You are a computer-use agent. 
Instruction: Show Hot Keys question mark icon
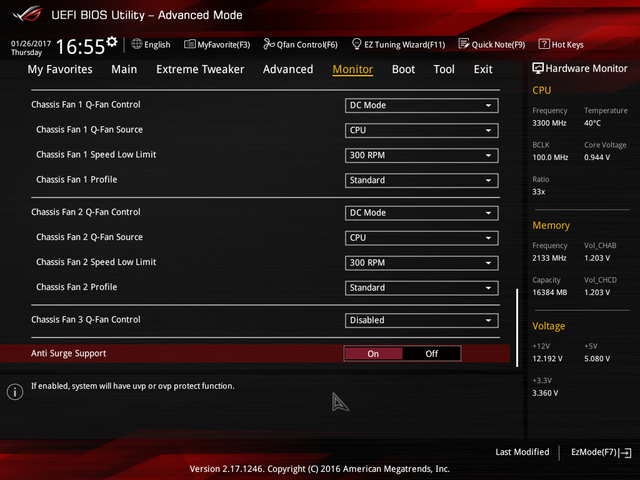(x=544, y=44)
